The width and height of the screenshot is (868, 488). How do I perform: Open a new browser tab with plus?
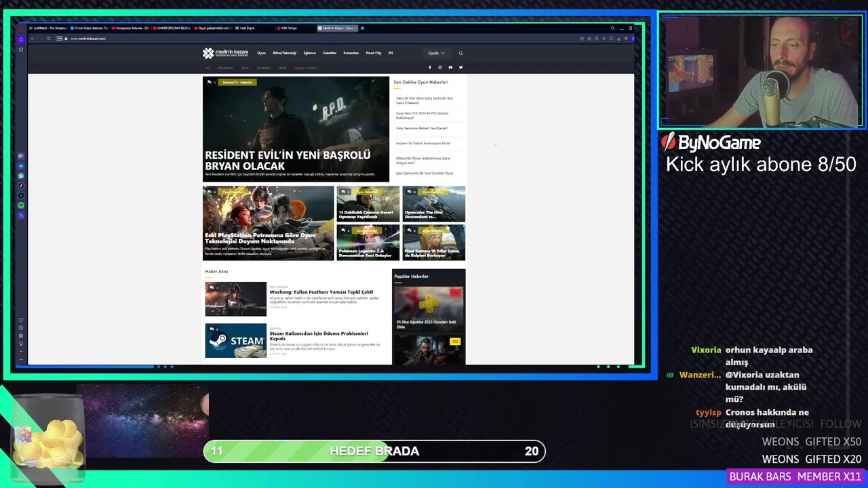362,28
